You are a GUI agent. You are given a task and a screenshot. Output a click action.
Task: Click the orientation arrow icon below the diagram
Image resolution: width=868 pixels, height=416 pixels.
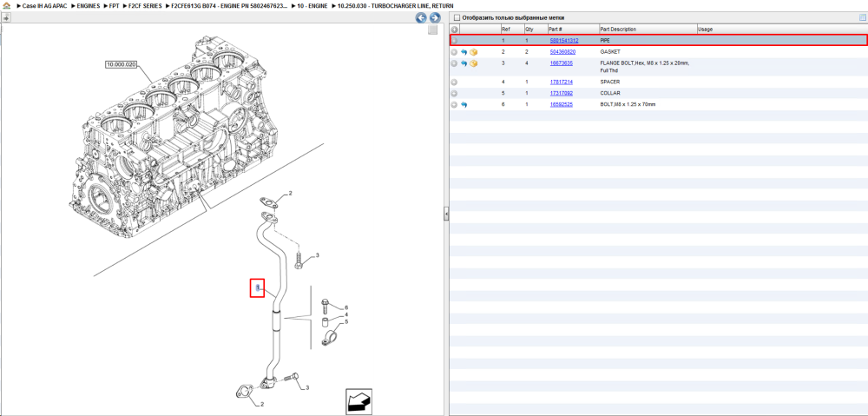(358, 401)
